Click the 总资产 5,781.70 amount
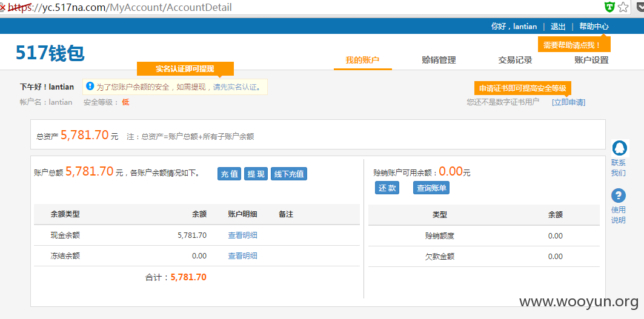The width and height of the screenshot is (644, 319). point(85,135)
